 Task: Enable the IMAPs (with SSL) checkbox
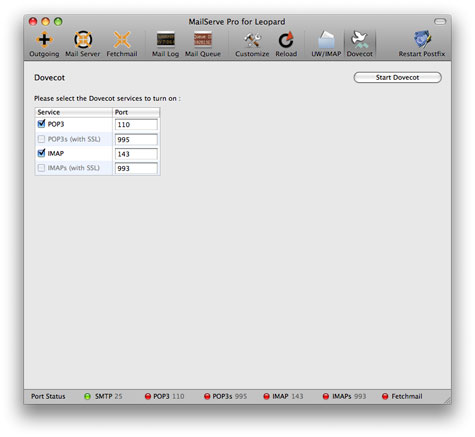[41, 168]
